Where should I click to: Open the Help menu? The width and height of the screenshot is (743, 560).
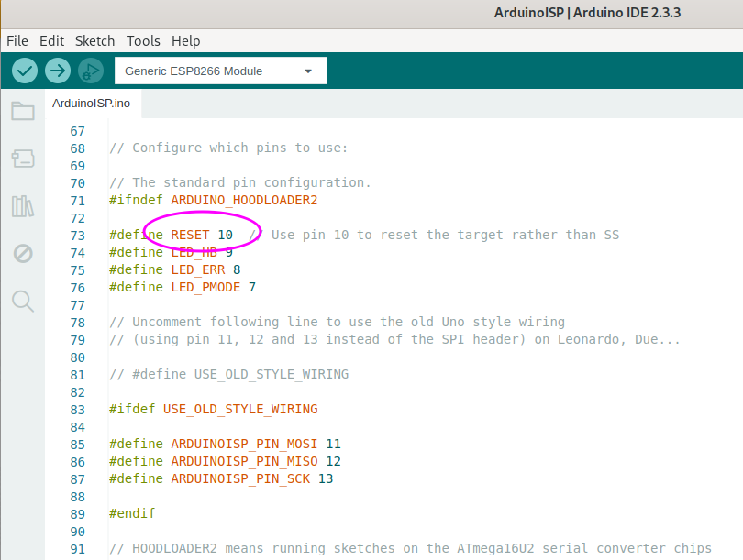(x=185, y=41)
